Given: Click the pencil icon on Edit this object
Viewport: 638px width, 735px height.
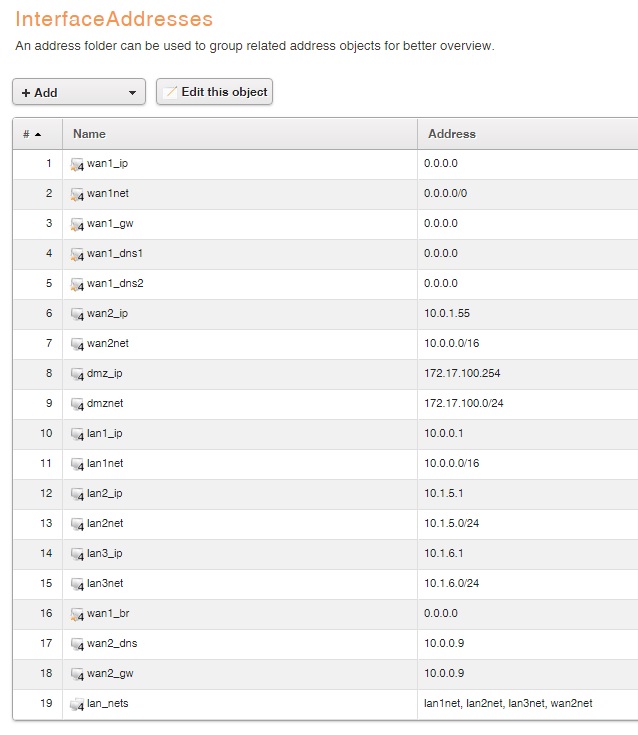Looking at the screenshot, I should coord(170,92).
